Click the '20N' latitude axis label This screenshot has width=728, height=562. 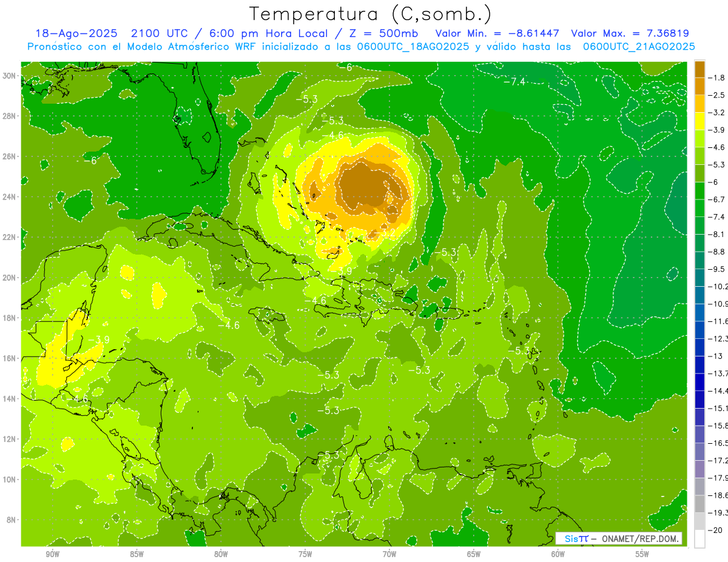coord(9,278)
